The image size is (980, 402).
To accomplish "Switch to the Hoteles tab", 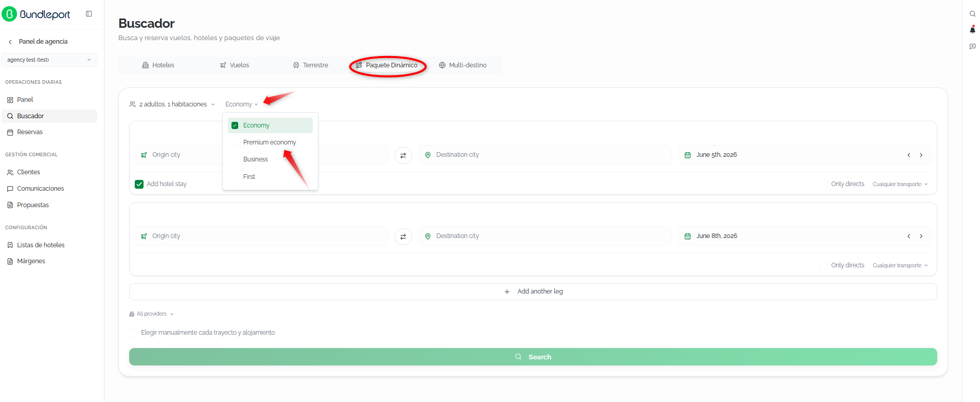I will pos(158,65).
